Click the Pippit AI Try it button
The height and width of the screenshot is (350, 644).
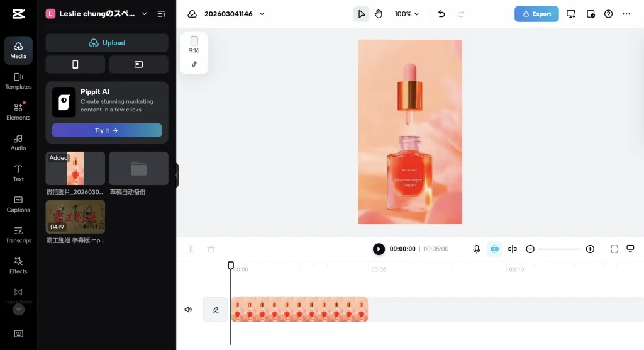[106, 130]
